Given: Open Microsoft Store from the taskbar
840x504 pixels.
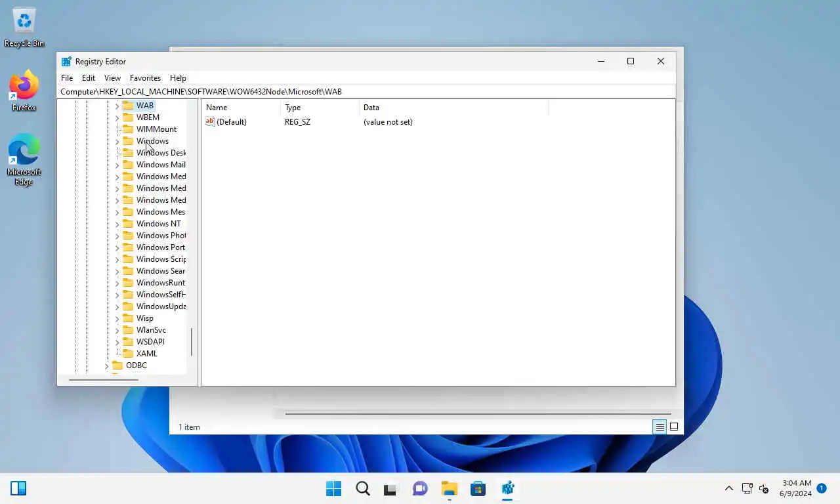Looking at the screenshot, I should coord(478,488).
